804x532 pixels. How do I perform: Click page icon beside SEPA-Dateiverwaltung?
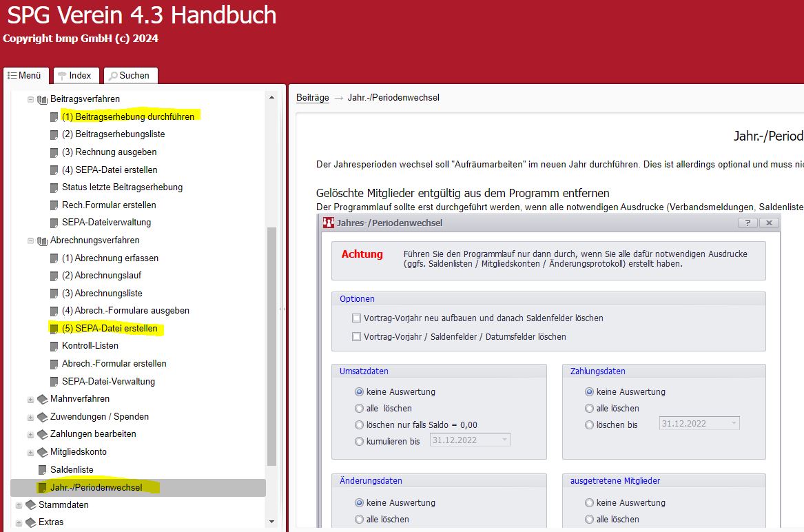click(x=54, y=223)
